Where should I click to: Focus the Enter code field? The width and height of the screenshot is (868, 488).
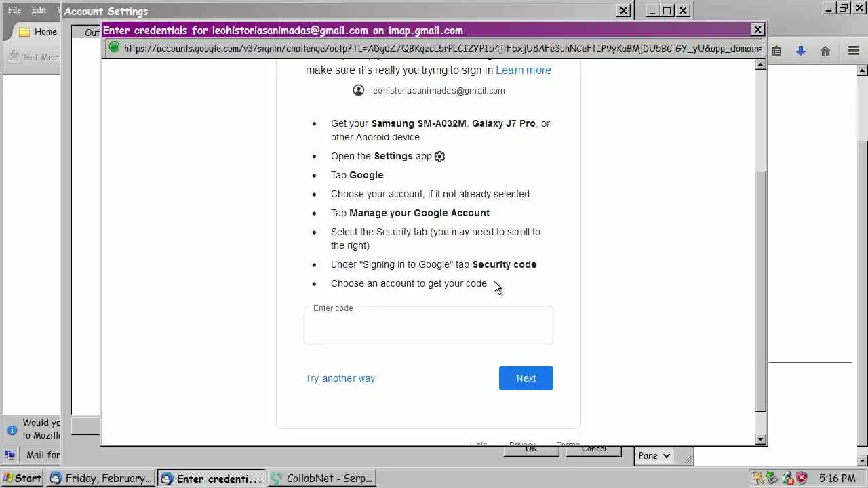click(x=428, y=326)
